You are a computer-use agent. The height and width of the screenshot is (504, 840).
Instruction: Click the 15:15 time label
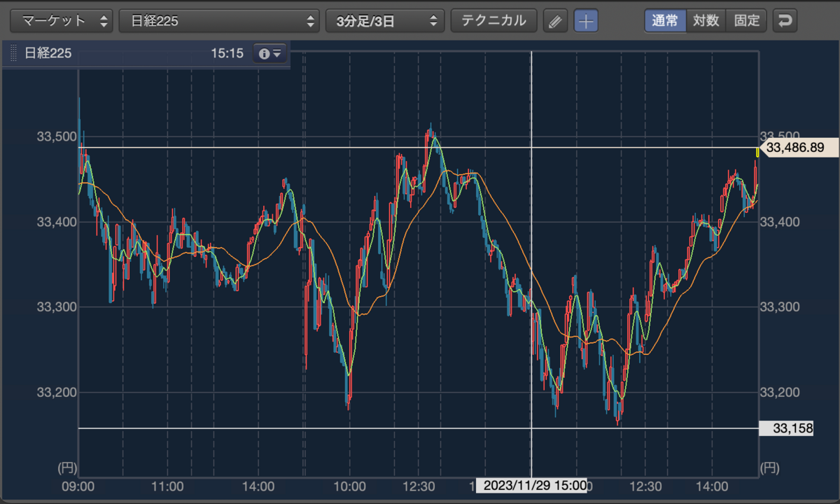click(x=227, y=53)
